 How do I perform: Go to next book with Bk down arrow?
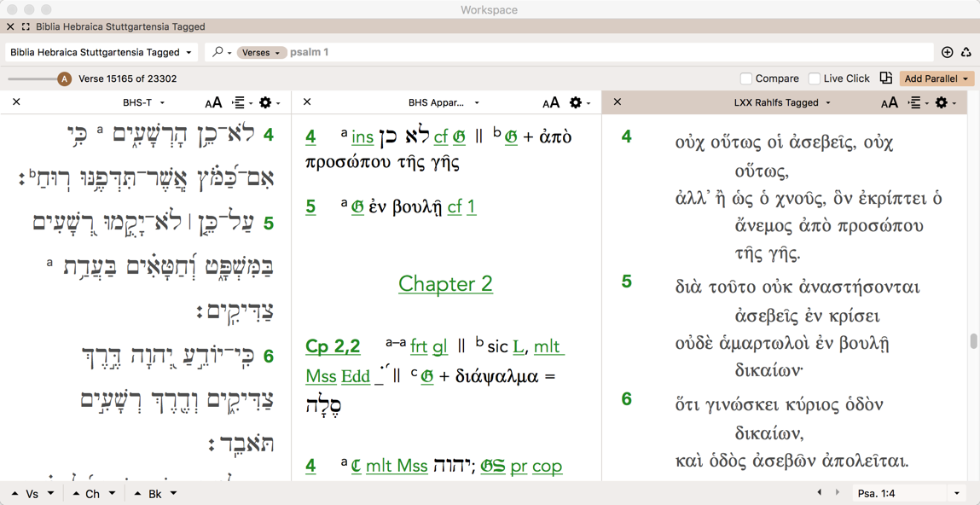click(x=173, y=494)
